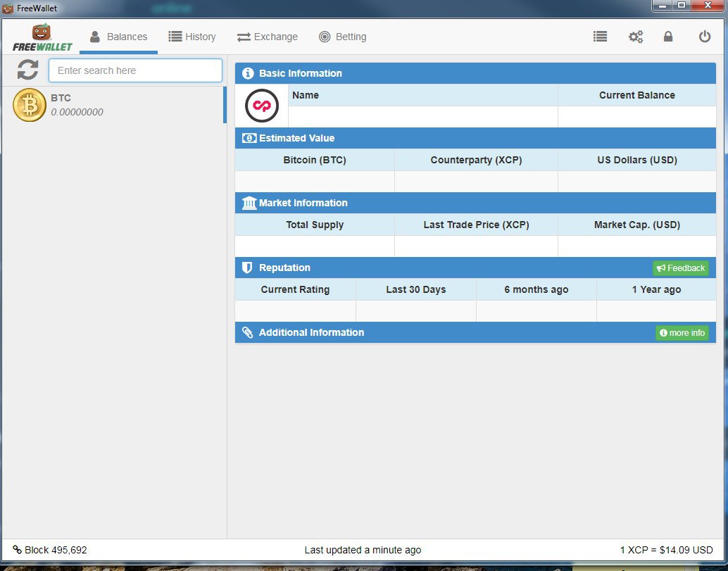Open the address list icon in toolbar

click(600, 37)
